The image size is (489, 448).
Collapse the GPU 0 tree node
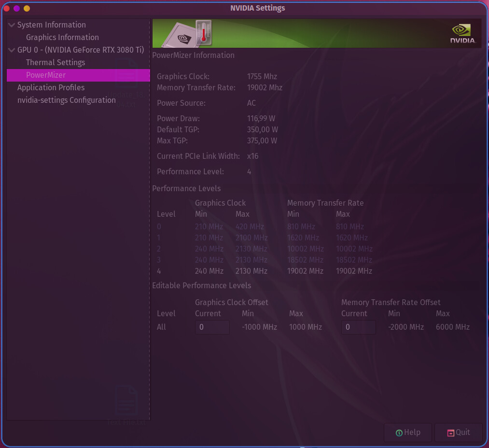click(12, 50)
